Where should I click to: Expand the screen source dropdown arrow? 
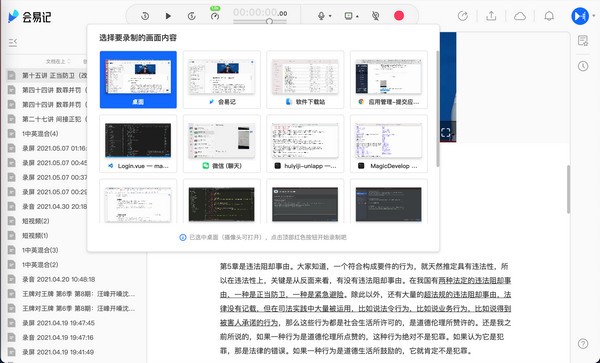point(357,16)
